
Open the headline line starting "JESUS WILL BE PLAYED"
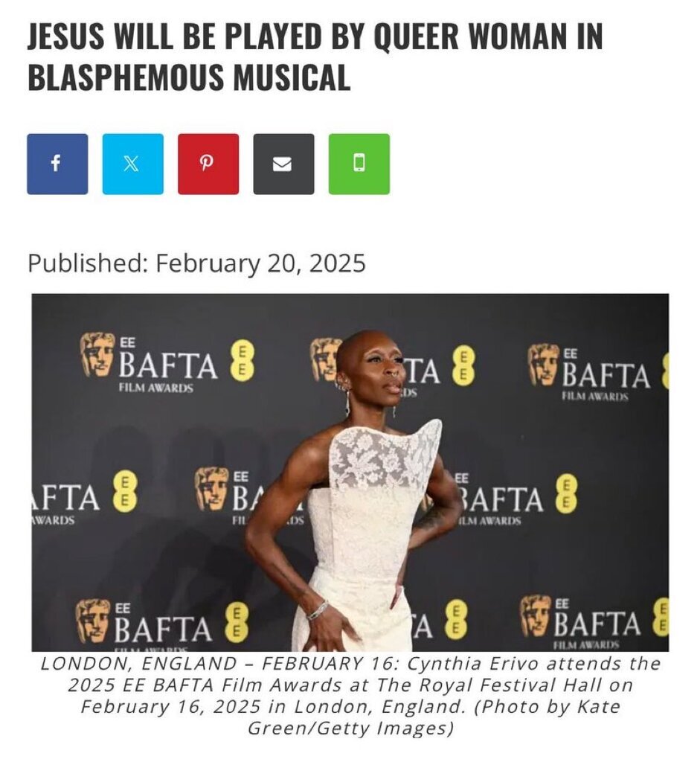click(x=315, y=36)
